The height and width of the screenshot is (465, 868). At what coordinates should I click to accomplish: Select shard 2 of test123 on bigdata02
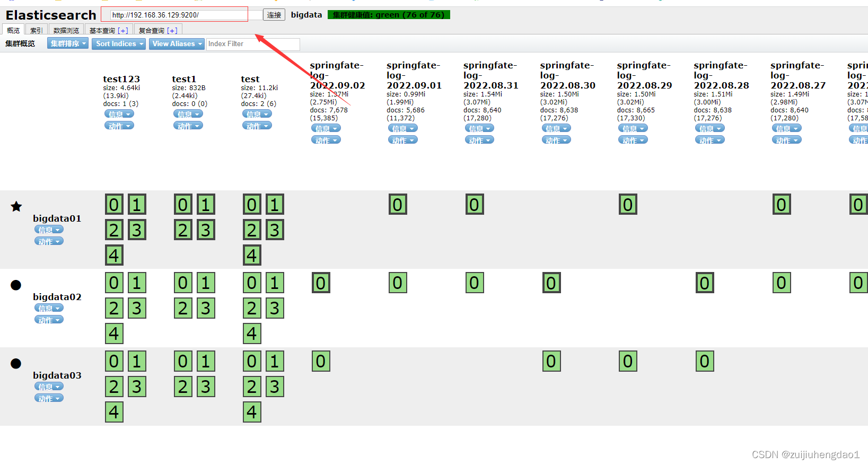(x=114, y=308)
